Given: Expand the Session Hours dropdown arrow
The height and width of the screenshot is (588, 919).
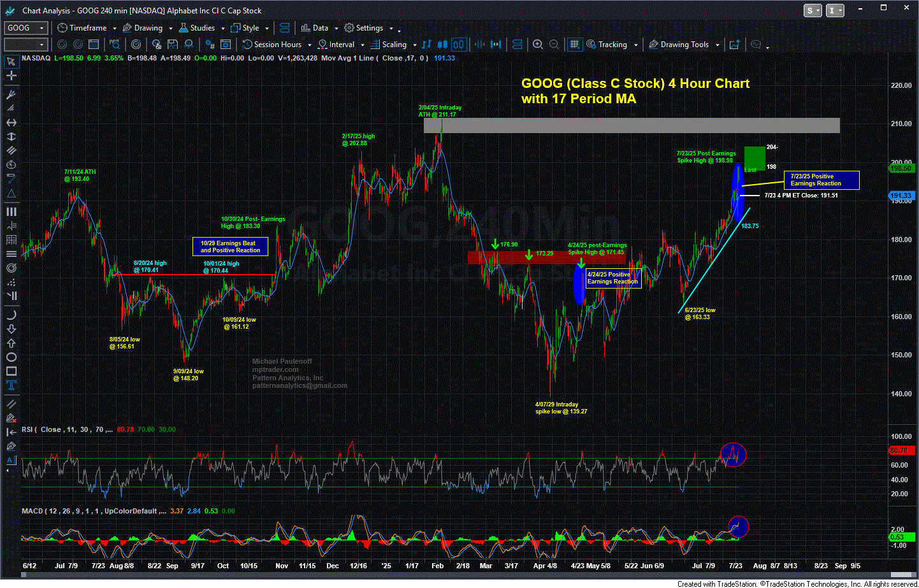Looking at the screenshot, I should point(309,45).
